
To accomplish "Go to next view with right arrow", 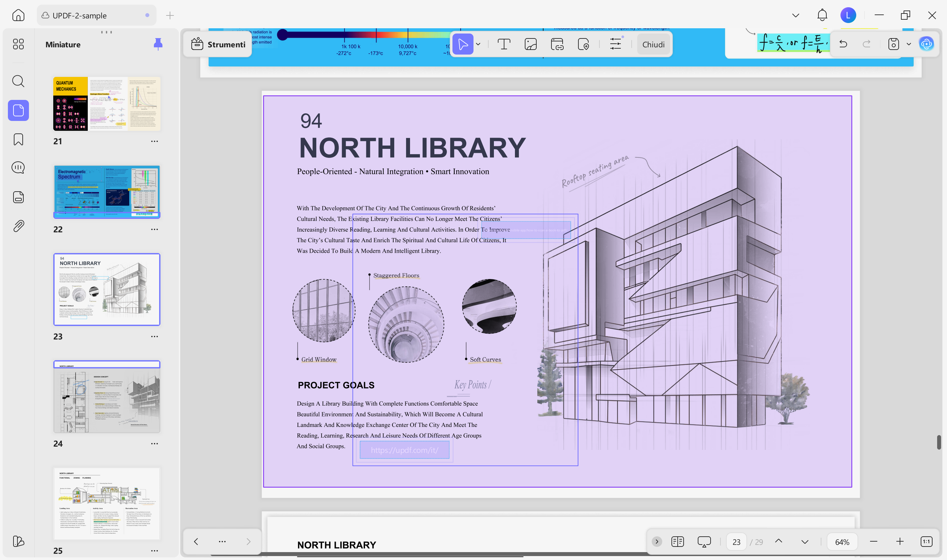I will click(x=248, y=542).
